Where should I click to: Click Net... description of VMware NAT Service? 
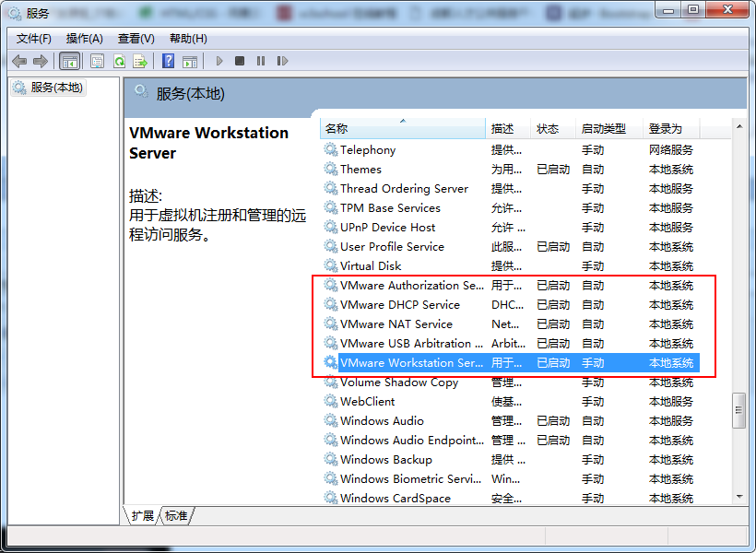[505, 324]
